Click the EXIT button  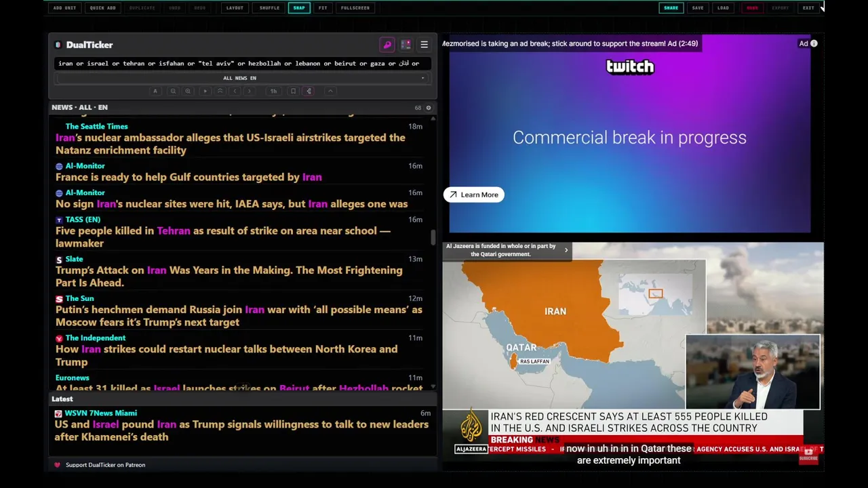(808, 8)
